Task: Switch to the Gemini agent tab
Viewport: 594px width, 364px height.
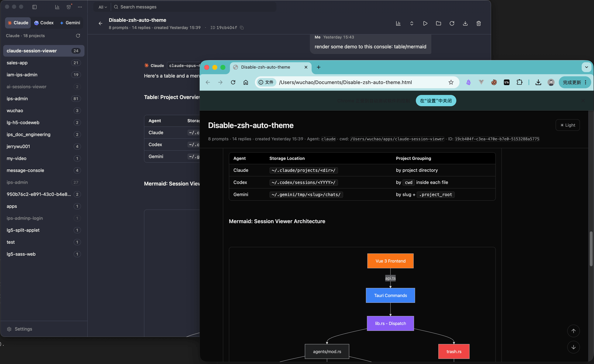Action: point(70,23)
